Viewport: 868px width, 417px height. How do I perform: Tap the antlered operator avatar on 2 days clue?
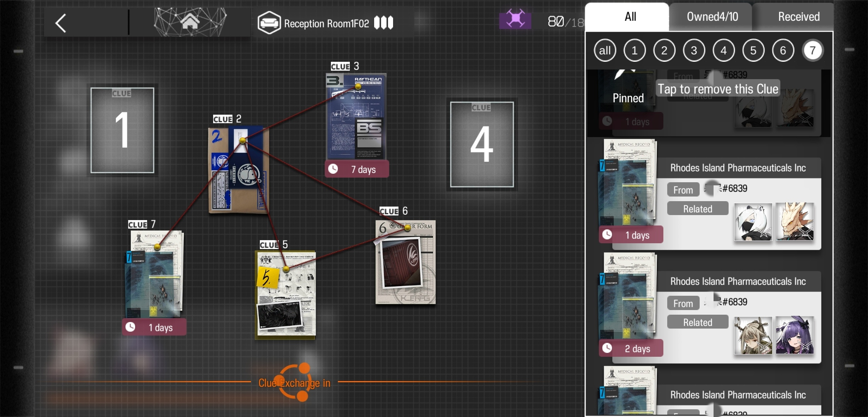coord(753,336)
